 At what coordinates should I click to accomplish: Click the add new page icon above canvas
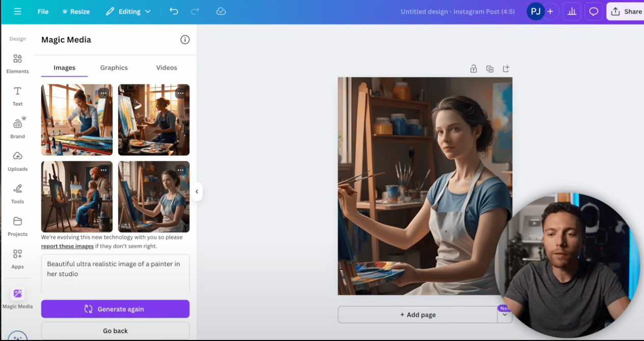(506, 69)
